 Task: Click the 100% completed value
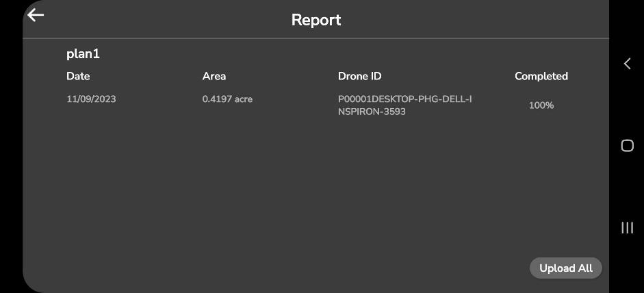click(x=541, y=105)
